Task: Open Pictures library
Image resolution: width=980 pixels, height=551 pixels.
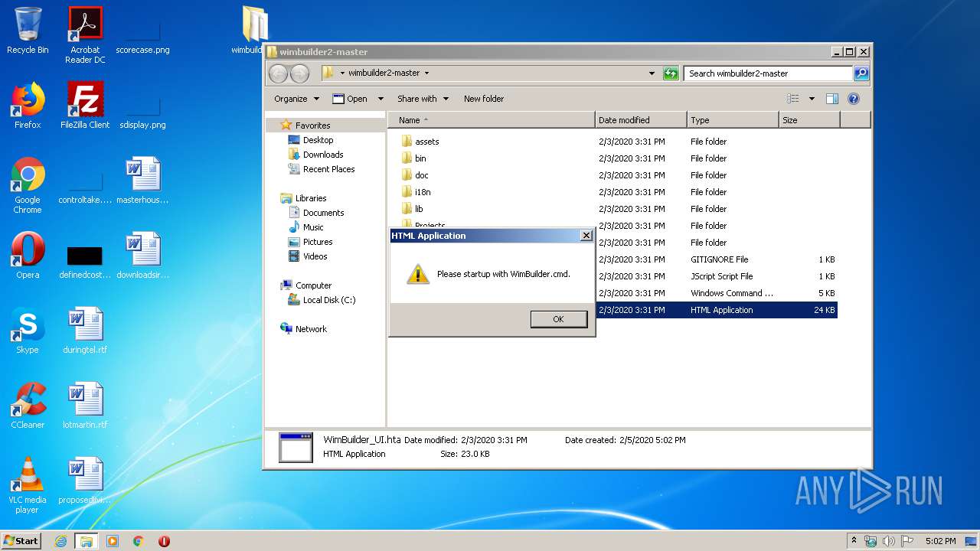Action: (x=310, y=242)
